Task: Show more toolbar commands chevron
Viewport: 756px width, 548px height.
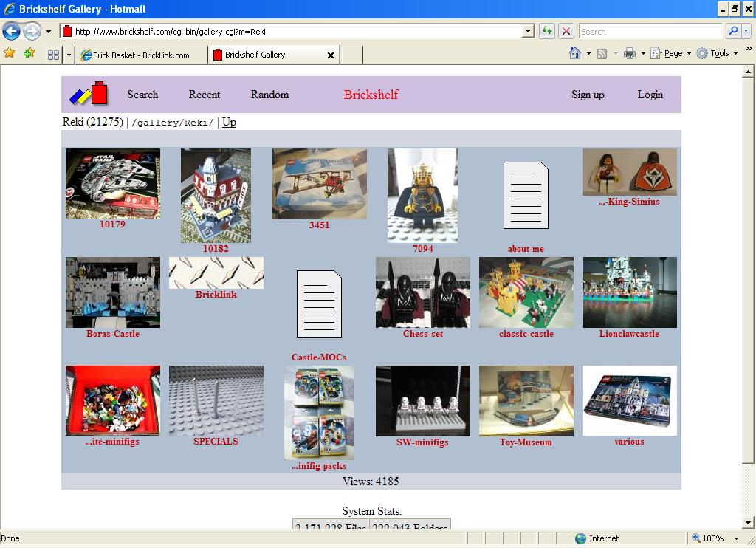Action: [749, 48]
